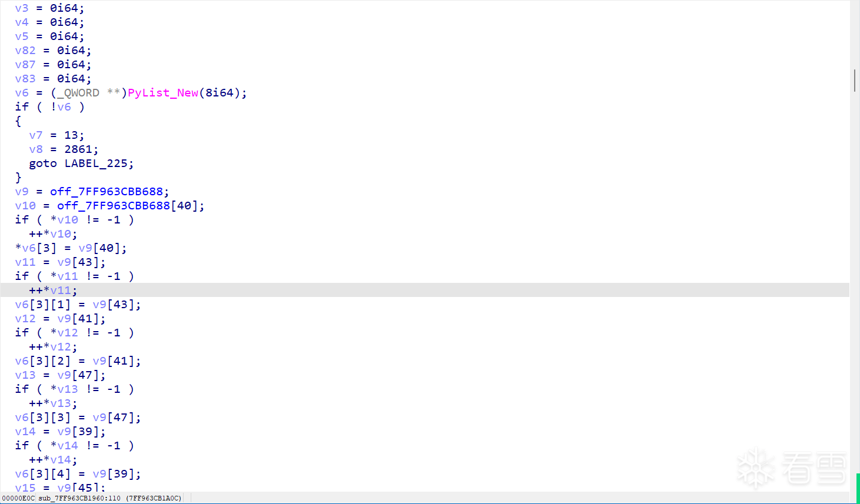Click the line 'v13 = v9[47];'

point(60,375)
